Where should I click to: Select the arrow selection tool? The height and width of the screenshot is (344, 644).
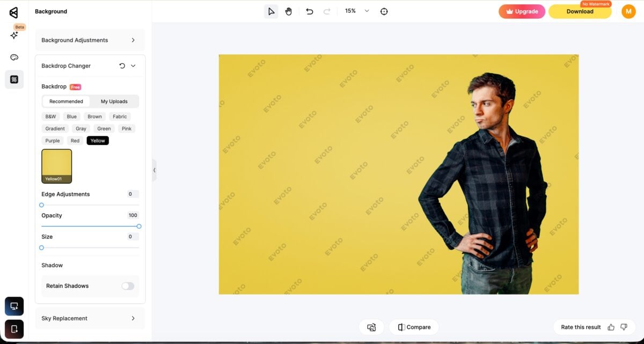pos(271,11)
